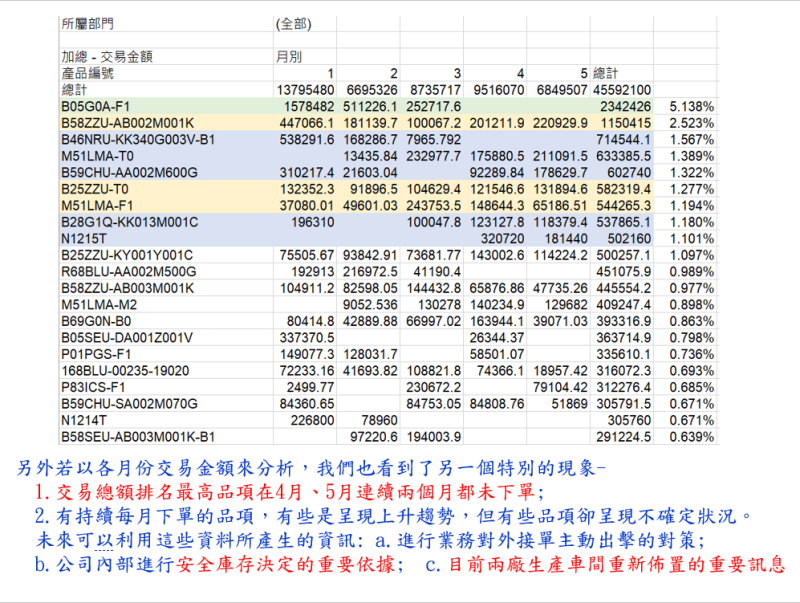Select the month "3" column header
This screenshot has height=603, width=800.
point(457,73)
